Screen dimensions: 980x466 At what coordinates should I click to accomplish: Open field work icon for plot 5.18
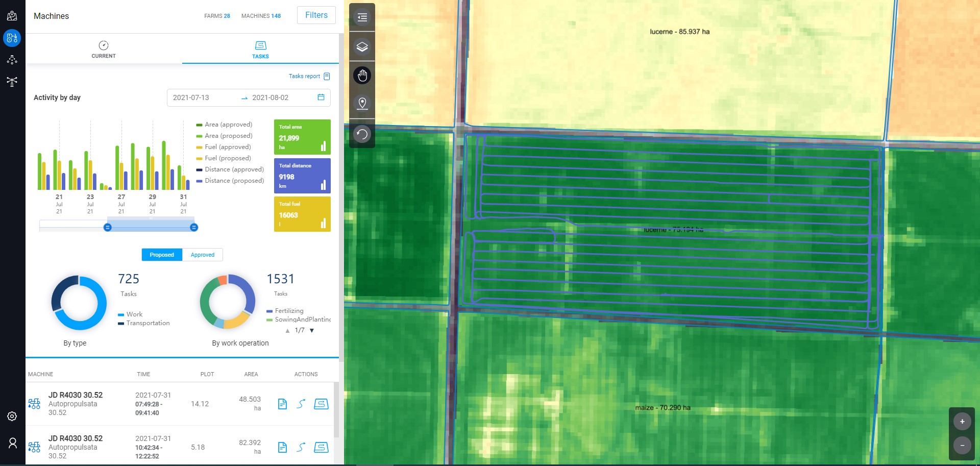click(321, 448)
